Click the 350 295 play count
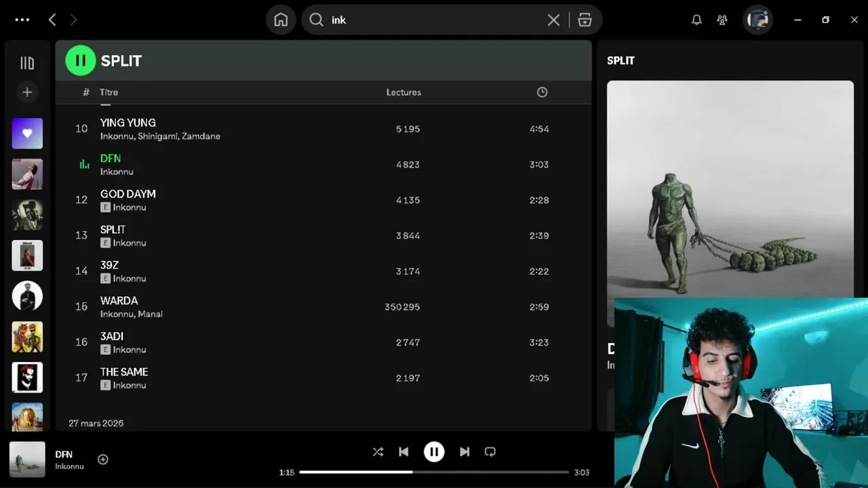868x488 pixels. point(402,307)
